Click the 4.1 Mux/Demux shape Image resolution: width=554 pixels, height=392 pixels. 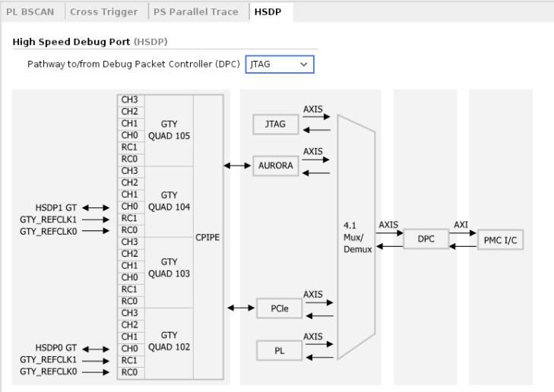coord(356,237)
